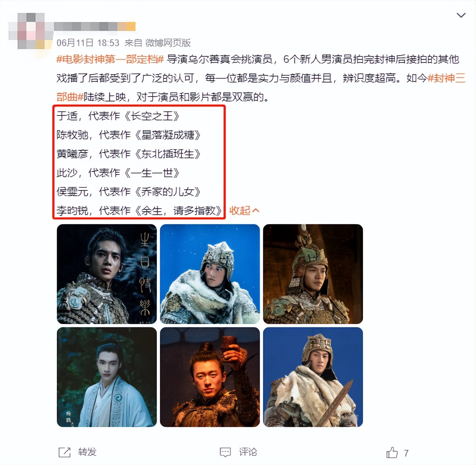Click the blurred username
Viewport: 476px width, 465px height.
point(95,26)
